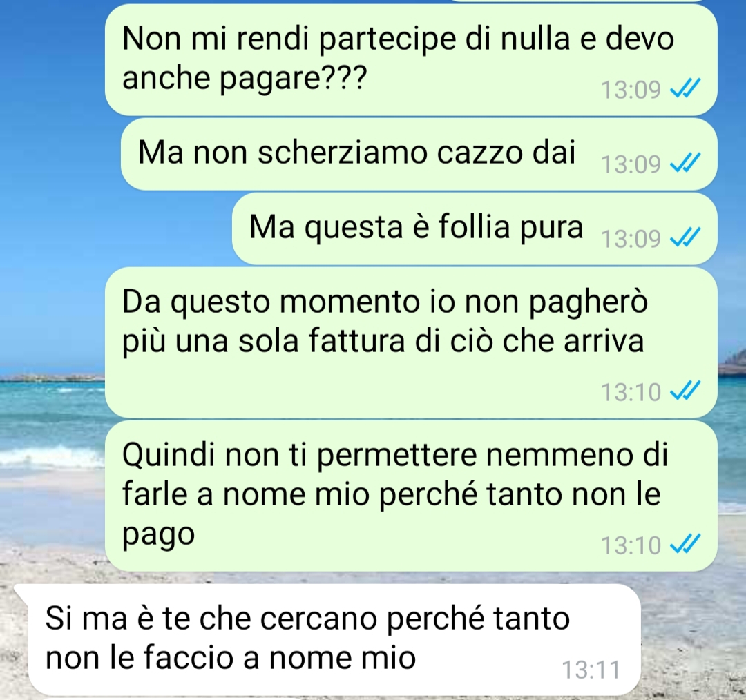Image resolution: width=746 pixels, height=700 pixels.
Task: Tap read receipt ticks beside "Ma non scherziamo"
Action: (685, 163)
